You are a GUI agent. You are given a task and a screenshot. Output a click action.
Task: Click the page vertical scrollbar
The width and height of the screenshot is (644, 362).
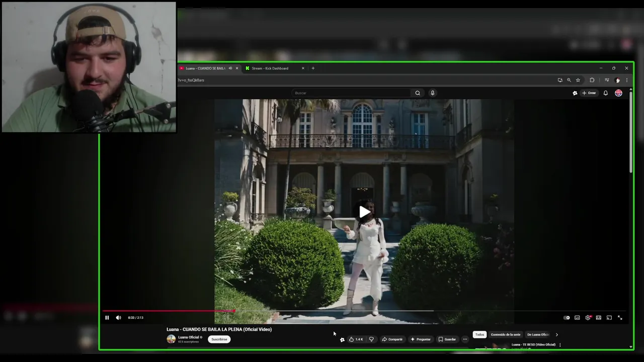[631, 133]
